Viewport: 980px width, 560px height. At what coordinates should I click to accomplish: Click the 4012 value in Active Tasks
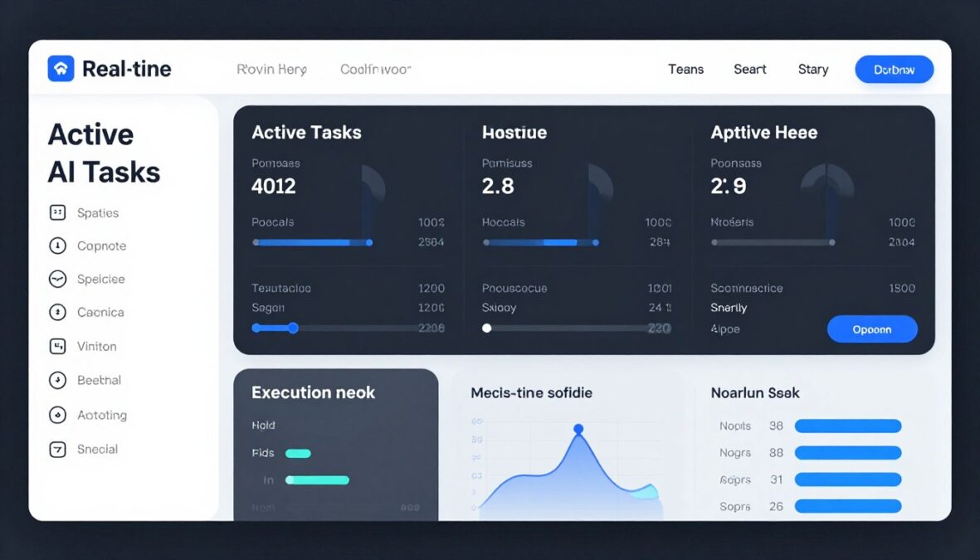point(274,186)
